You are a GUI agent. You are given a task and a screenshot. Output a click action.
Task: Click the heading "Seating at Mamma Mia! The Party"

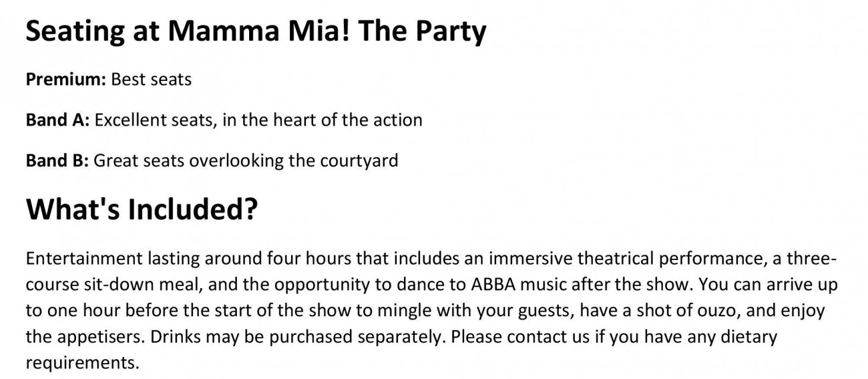coord(256,32)
